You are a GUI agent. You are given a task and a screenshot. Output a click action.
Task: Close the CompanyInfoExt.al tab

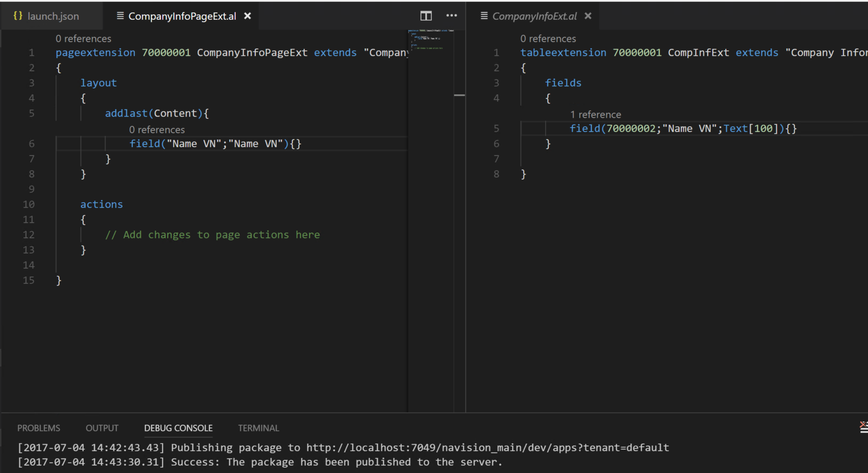[588, 16]
